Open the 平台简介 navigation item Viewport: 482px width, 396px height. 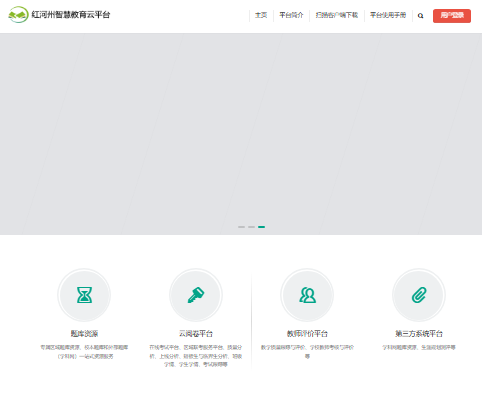click(x=291, y=15)
